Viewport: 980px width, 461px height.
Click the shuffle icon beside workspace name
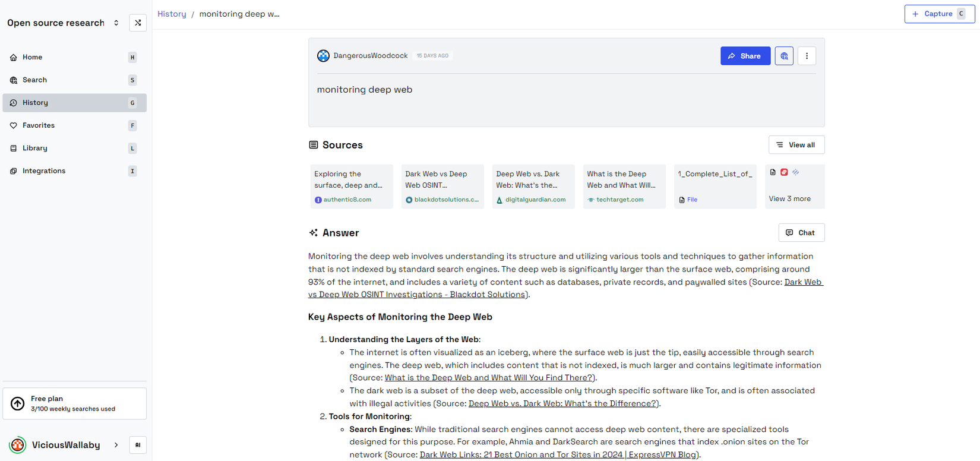coord(138,23)
